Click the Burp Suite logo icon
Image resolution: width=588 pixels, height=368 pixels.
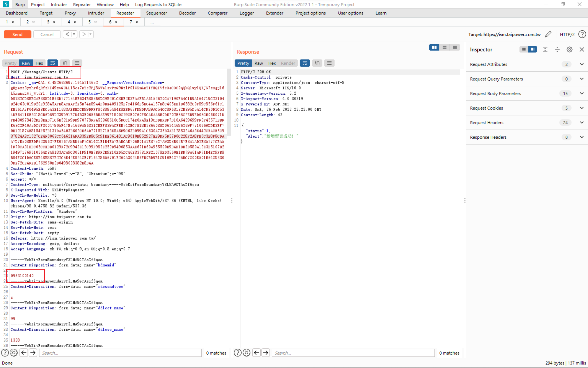[x=6, y=4]
